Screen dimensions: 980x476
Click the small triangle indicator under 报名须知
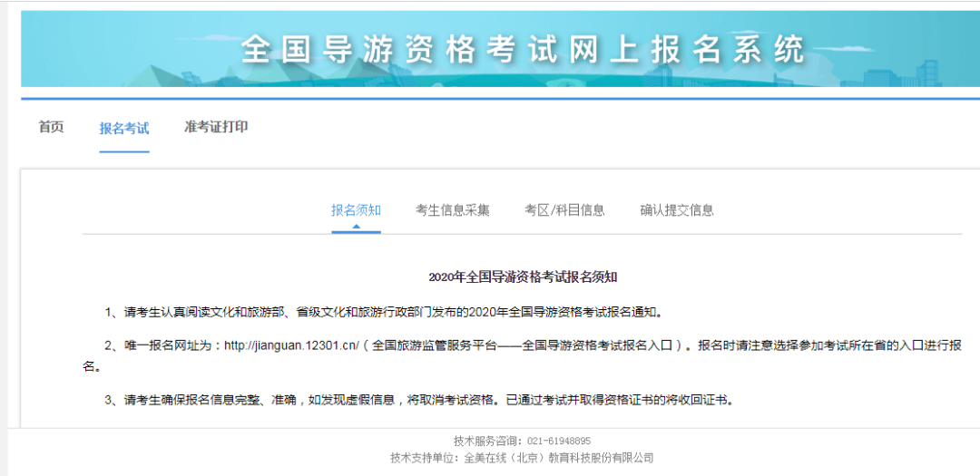click(357, 227)
